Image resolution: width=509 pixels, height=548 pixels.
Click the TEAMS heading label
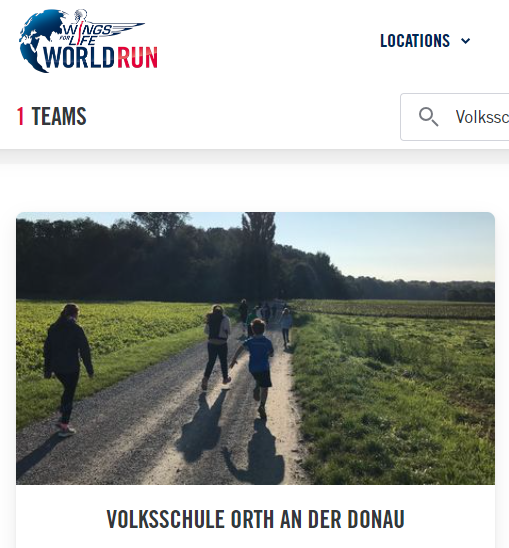[59, 116]
